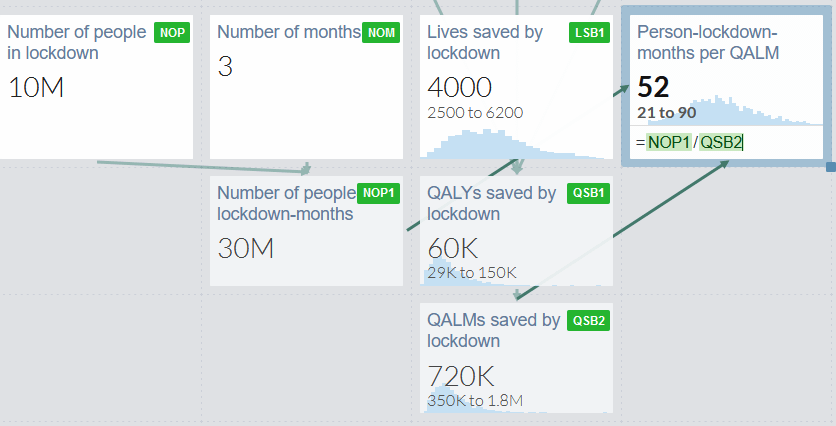Select the Number of people in lockdown title
The height and width of the screenshot is (426, 836).
[76, 43]
